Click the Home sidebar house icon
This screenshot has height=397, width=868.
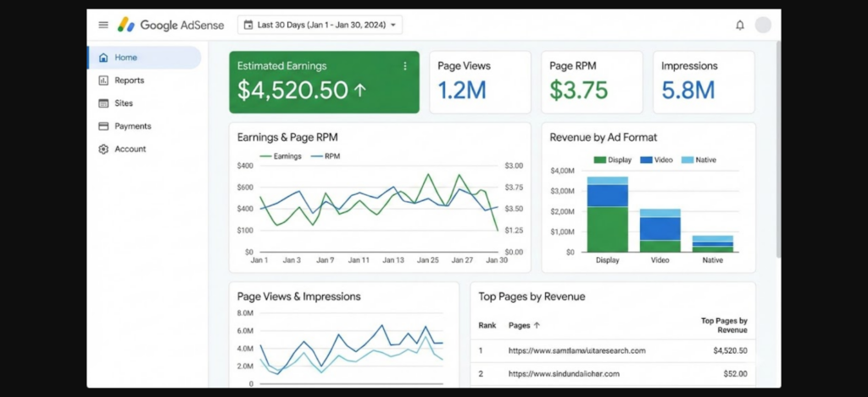tap(103, 58)
